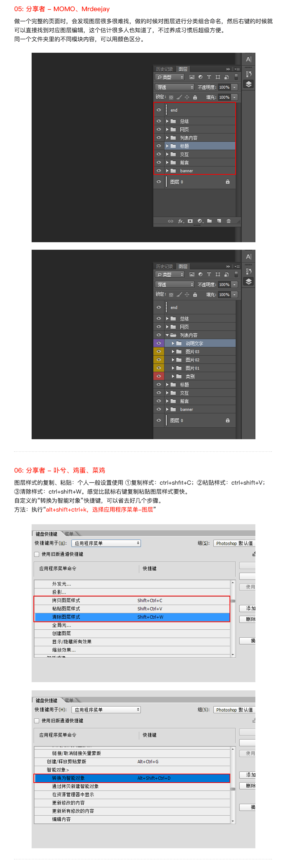Select adjustment layer filter in panel with highlighted 标题
Viewport: 287px width, 868px height.
[x=200, y=77]
